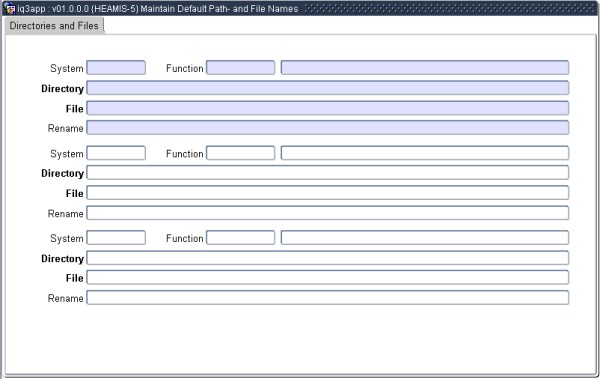Viewport: 600px width, 379px height.
Task: Click the 'Function' label in first record
Action: [x=184, y=69]
